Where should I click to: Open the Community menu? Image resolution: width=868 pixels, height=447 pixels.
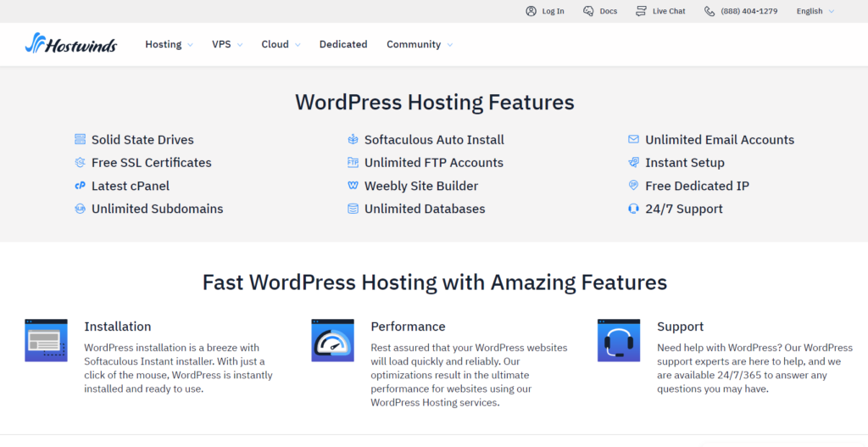point(414,44)
